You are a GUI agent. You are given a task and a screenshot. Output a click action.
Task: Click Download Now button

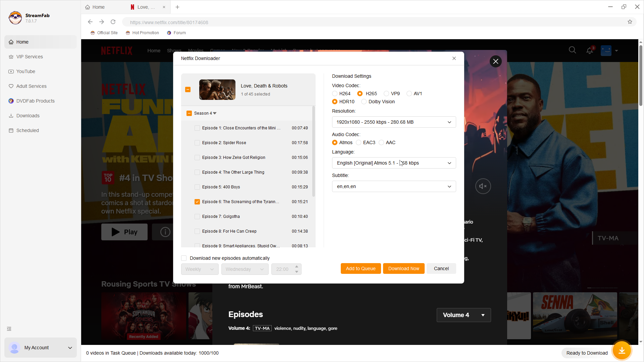(x=404, y=268)
